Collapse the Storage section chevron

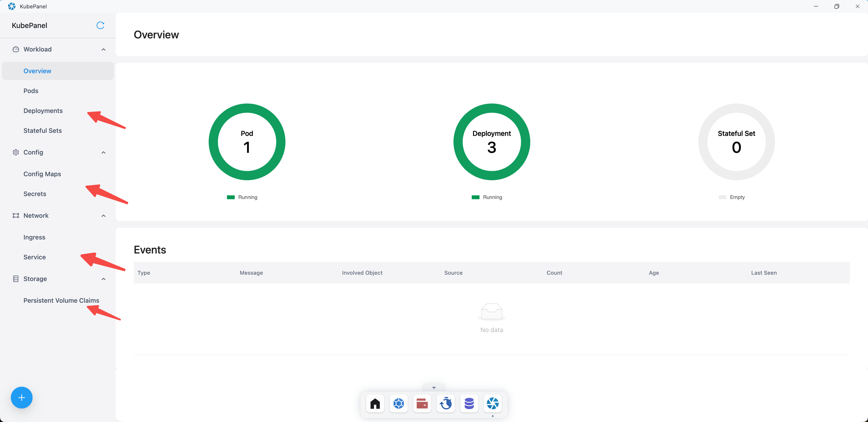(x=104, y=279)
